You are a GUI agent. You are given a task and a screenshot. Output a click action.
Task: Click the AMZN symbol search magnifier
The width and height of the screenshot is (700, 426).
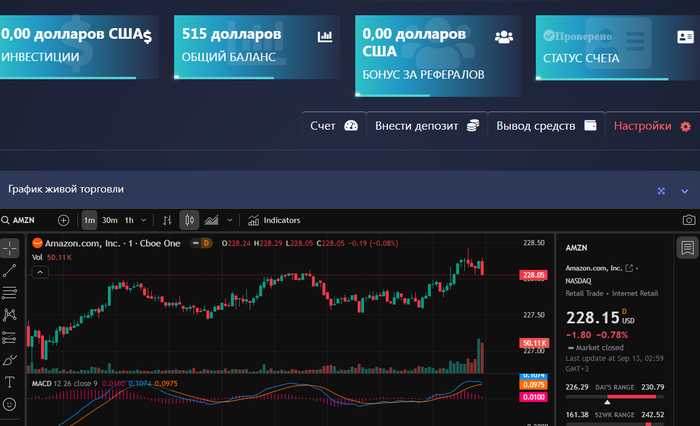pos(5,220)
